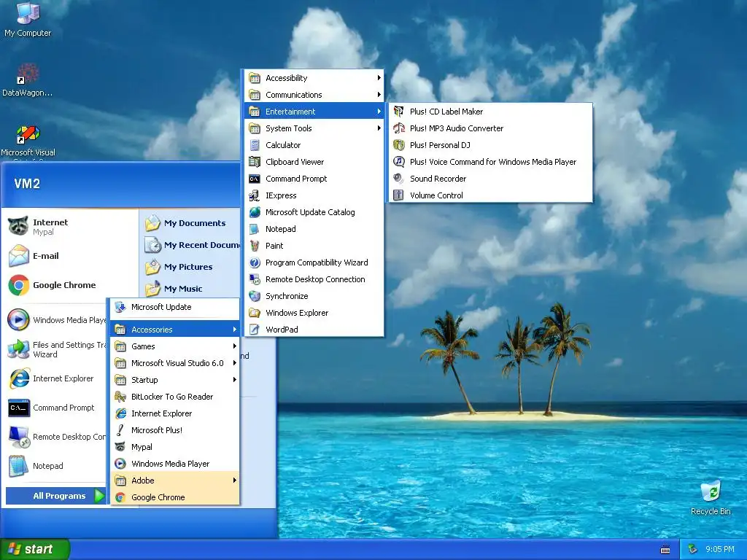Expand Startup submenu arrow

click(234, 379)
